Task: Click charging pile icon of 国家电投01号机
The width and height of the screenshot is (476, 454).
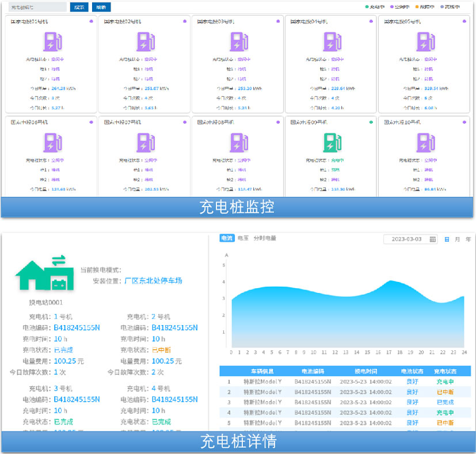Action: [x=51, y=41]
